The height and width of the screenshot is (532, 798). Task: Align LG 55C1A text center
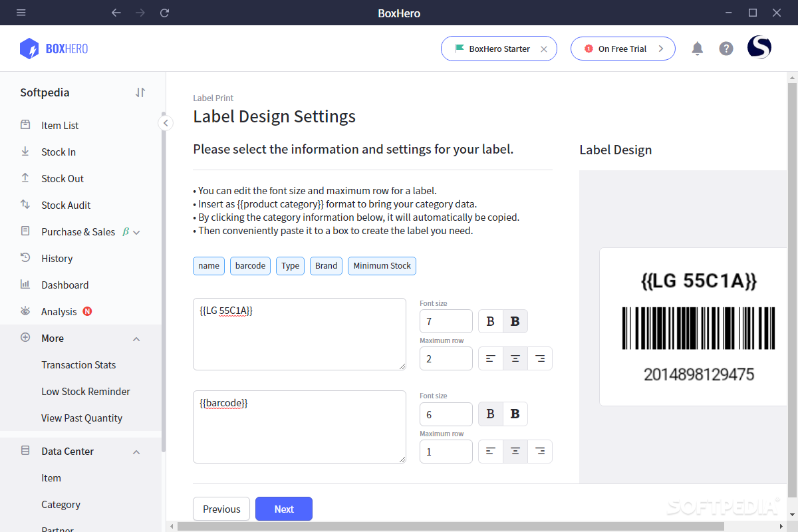(x=515, y=358)
